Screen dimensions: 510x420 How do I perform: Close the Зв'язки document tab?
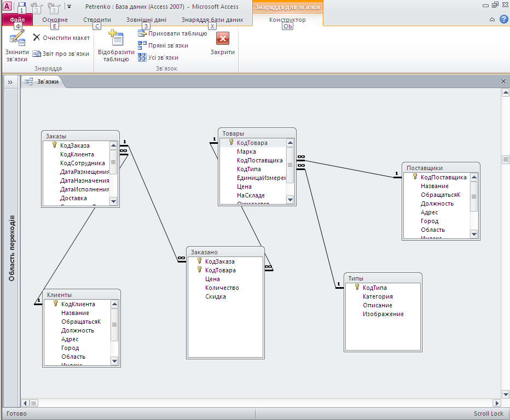503,81
